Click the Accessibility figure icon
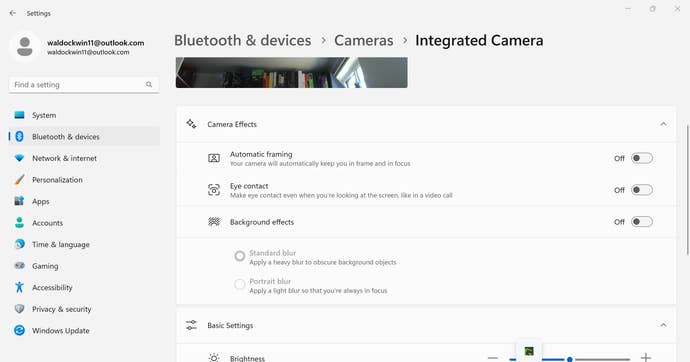 tap(19, 288)
